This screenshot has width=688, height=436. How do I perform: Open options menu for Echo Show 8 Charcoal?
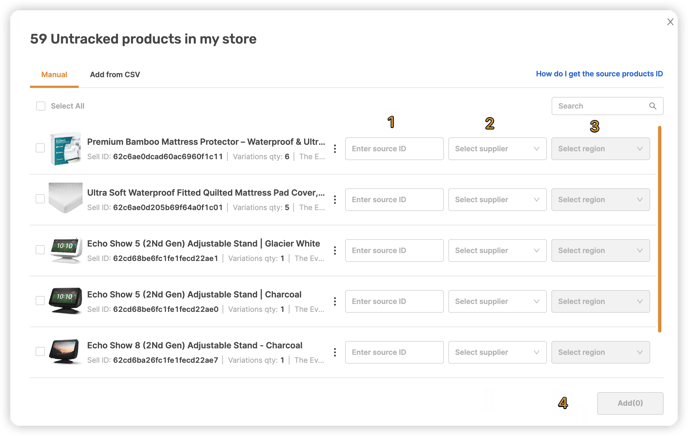(x=335, y=352)
